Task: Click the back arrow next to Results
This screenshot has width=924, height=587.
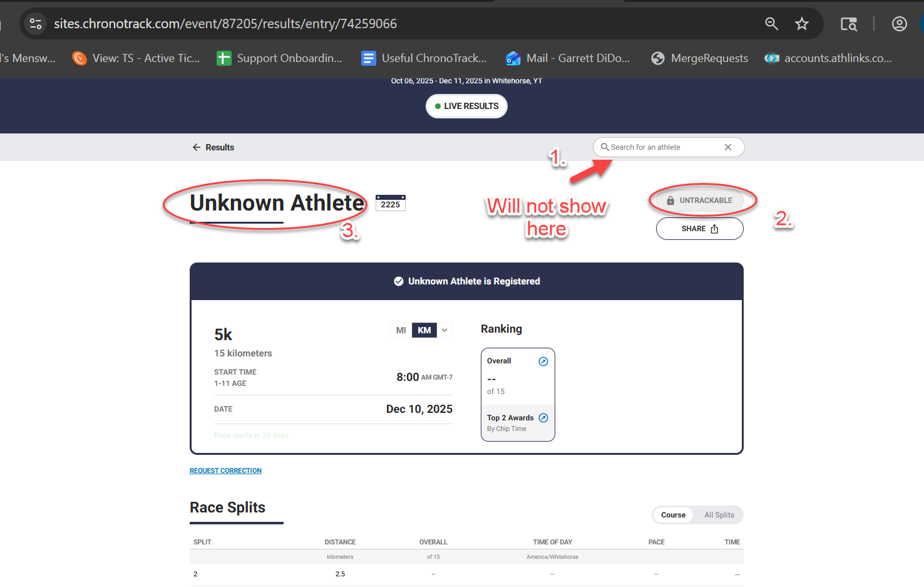Action: 197,147
